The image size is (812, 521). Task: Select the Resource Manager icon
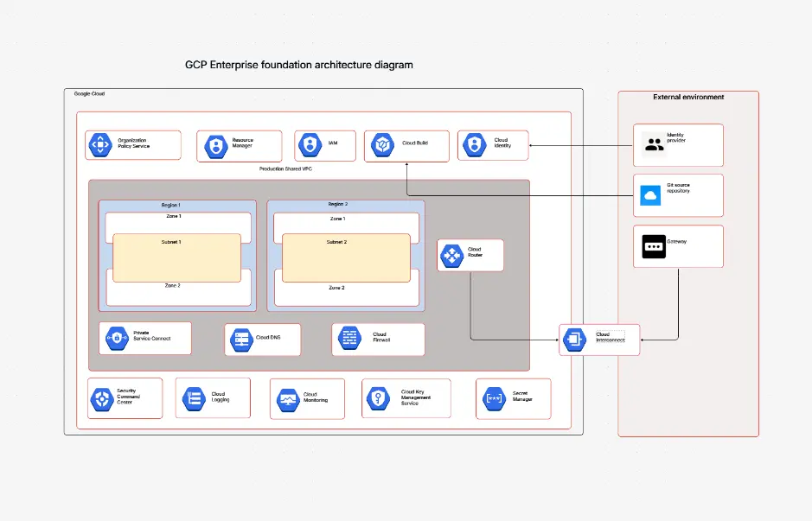point(214,145)
